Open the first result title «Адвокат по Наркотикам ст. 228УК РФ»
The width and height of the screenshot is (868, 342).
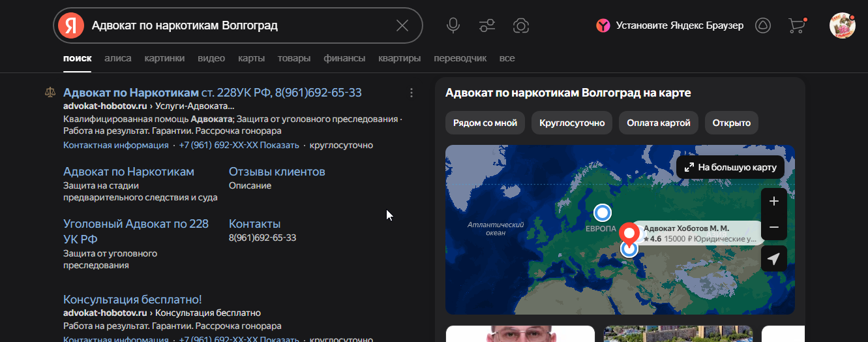[213, 93]
